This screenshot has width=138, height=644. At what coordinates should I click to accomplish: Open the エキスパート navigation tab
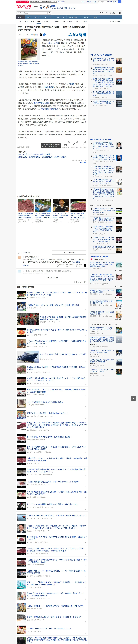point(48,17)
